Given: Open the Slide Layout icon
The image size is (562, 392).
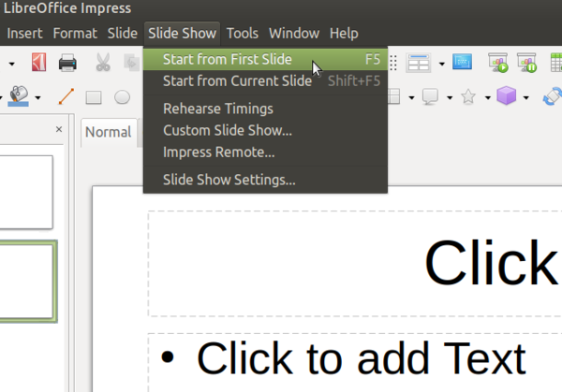Looking at the screenshot, I should tap(419, 63).
